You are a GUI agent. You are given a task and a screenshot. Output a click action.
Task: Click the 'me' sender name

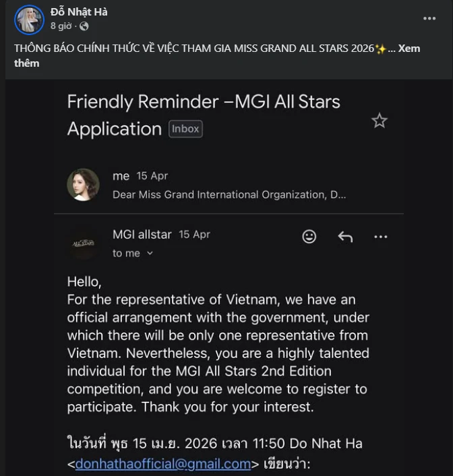tap(121, 176)
